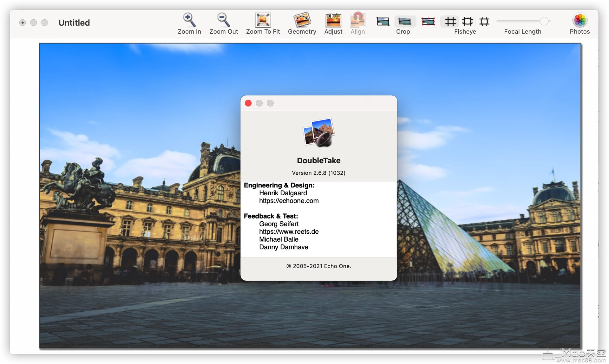Select the first Fisheye grid icon
The width and height of the screenshot is (609, 364).
pyautogui.click(x=450, y=22)
